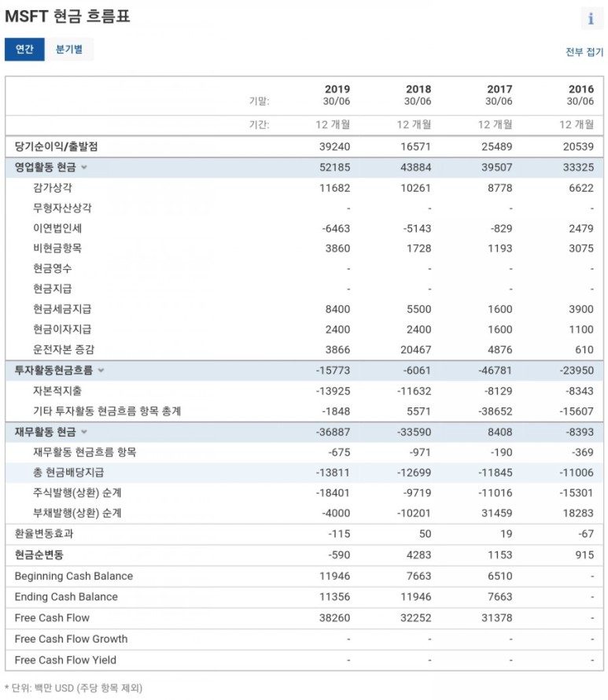Screen dimensions: 608x700
Task: Select the 총 현금배당지급 row label
Action: coord(68,473)
